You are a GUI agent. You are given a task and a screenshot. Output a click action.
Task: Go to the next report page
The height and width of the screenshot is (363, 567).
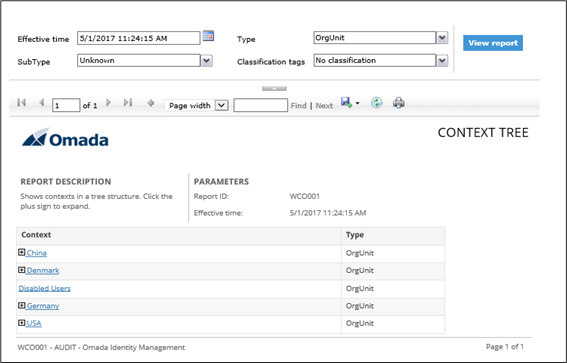click(108, 103)
